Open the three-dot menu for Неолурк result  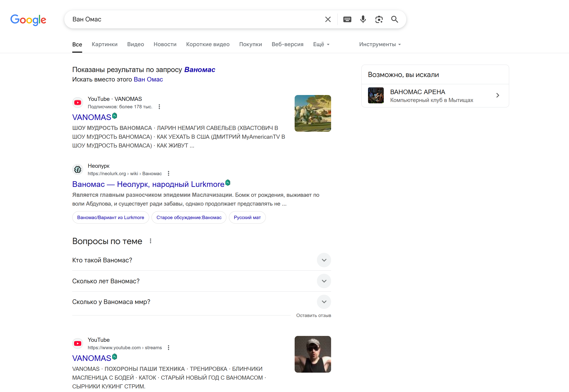point(168,173)
